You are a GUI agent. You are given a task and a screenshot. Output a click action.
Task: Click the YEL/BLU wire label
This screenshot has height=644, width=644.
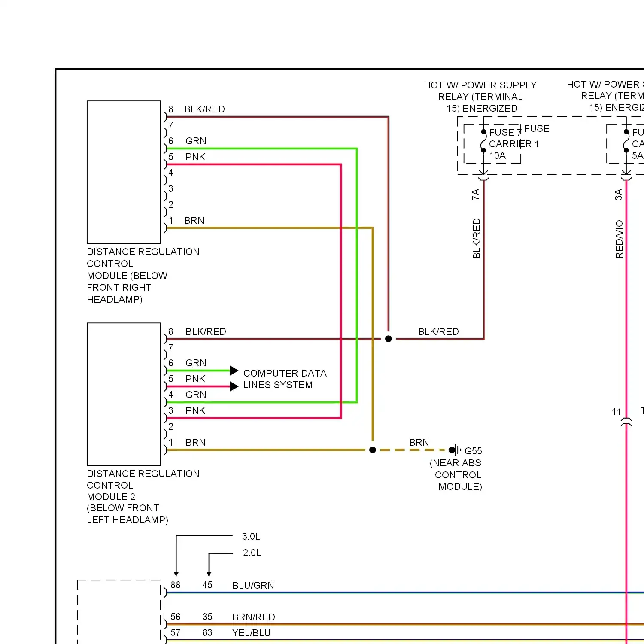[251, 633]
